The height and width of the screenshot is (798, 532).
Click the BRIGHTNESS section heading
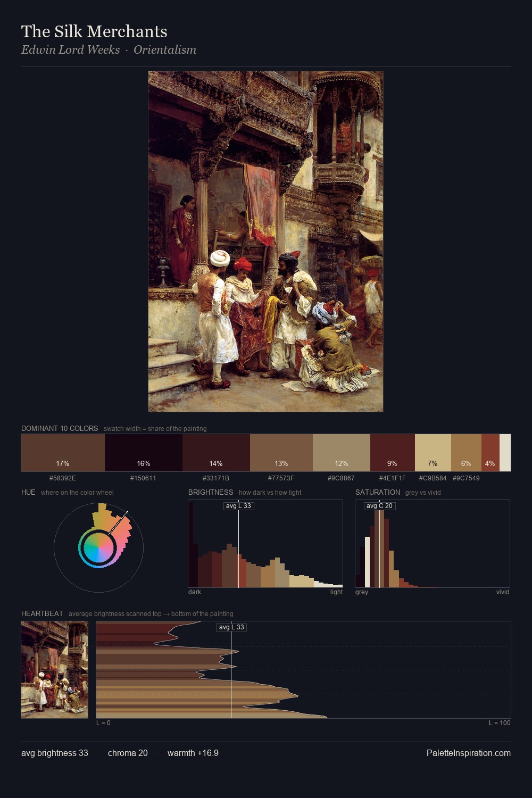point(211,492)
